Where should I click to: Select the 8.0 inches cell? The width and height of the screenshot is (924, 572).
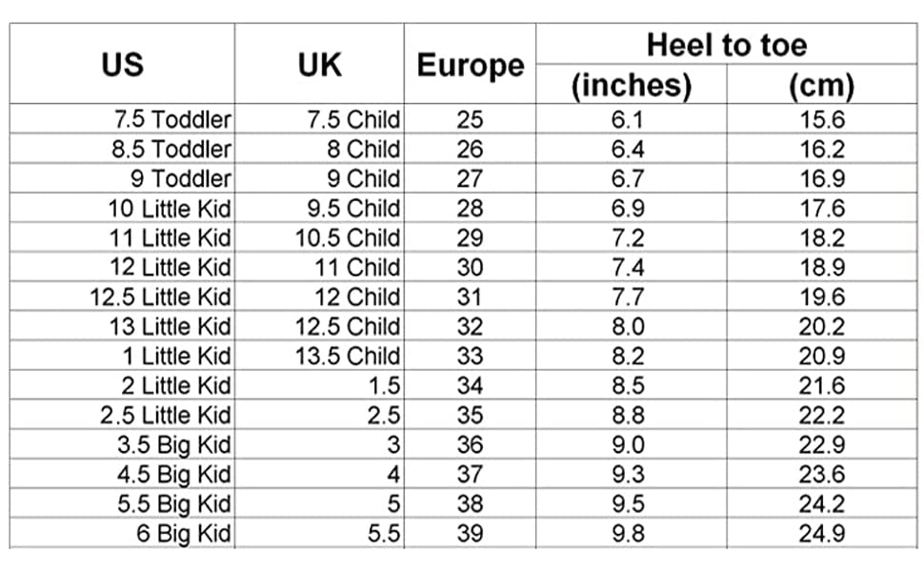click(629, 327)
